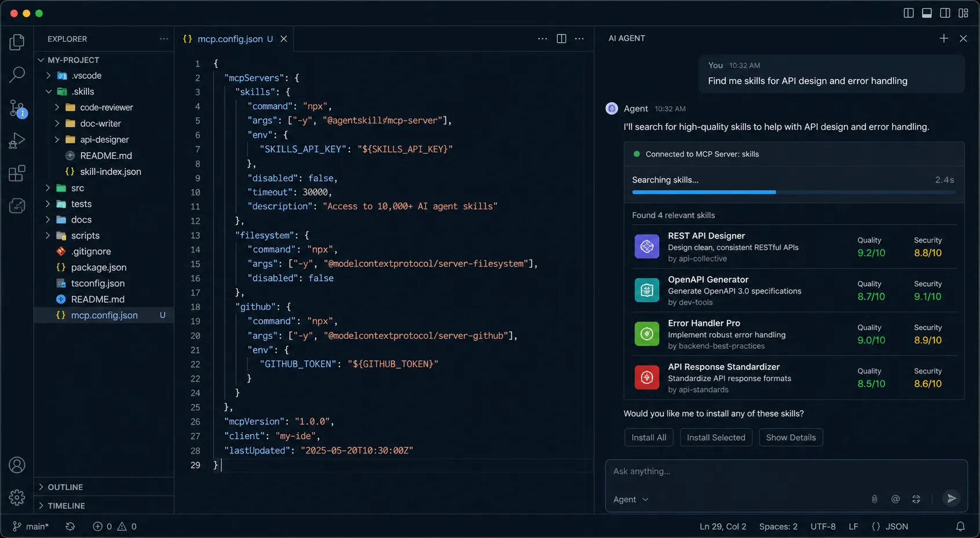980x538 pixels.
Task: Toggle secondary sidebar layout icon
Action: click(945, 13)
